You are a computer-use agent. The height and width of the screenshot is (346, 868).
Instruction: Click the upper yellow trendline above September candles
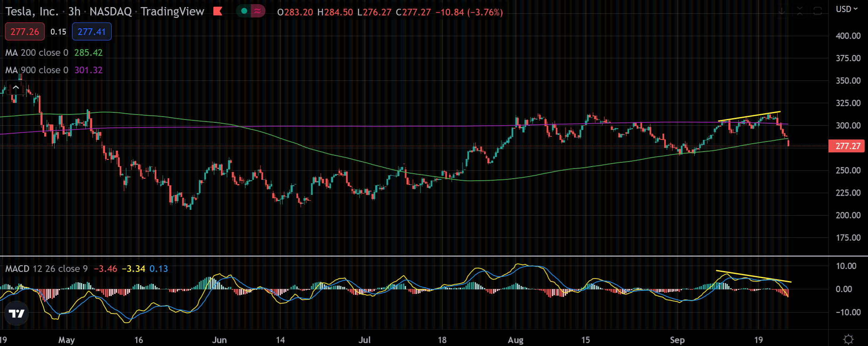tap(749, 116)
